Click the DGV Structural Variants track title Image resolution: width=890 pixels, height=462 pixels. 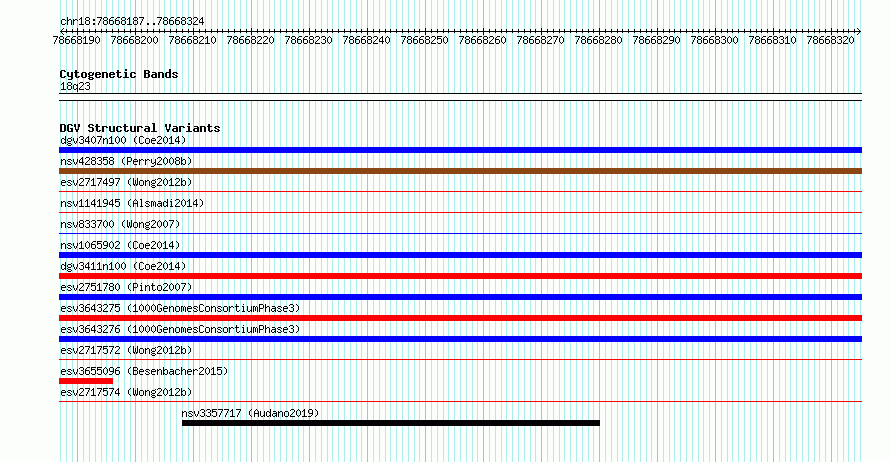point(140,128)
